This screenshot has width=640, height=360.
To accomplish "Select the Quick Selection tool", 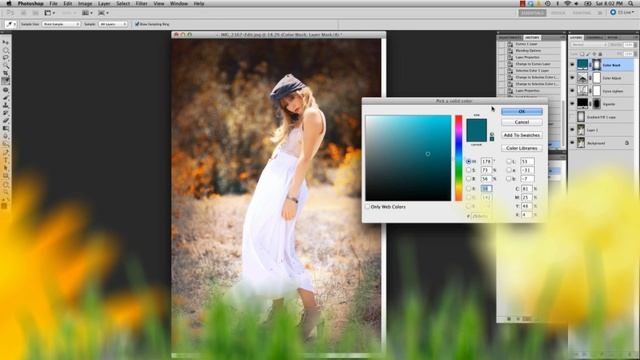I will point(6,65).
